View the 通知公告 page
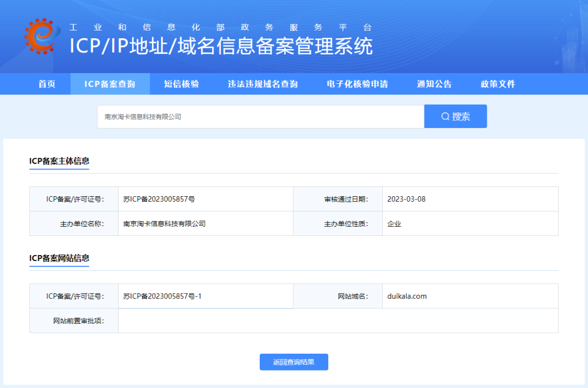This screenshot has width=588, height=388. pyautogui.click(x=434, y=84)
